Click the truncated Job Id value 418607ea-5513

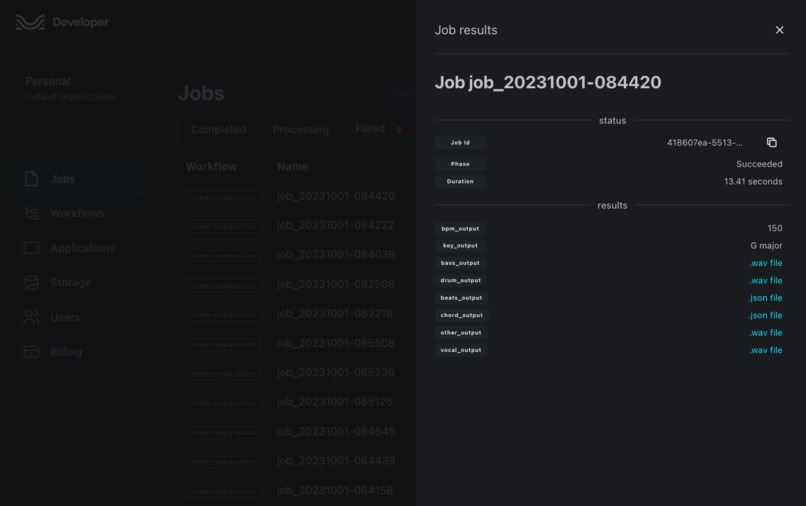tap(704, 142)
